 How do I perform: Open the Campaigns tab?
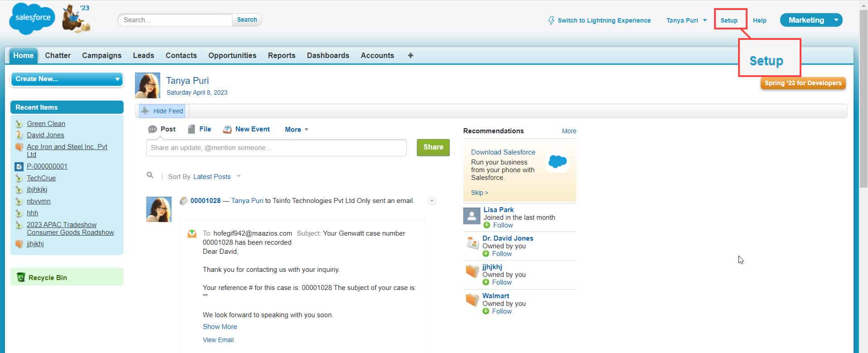coord(102,55)
